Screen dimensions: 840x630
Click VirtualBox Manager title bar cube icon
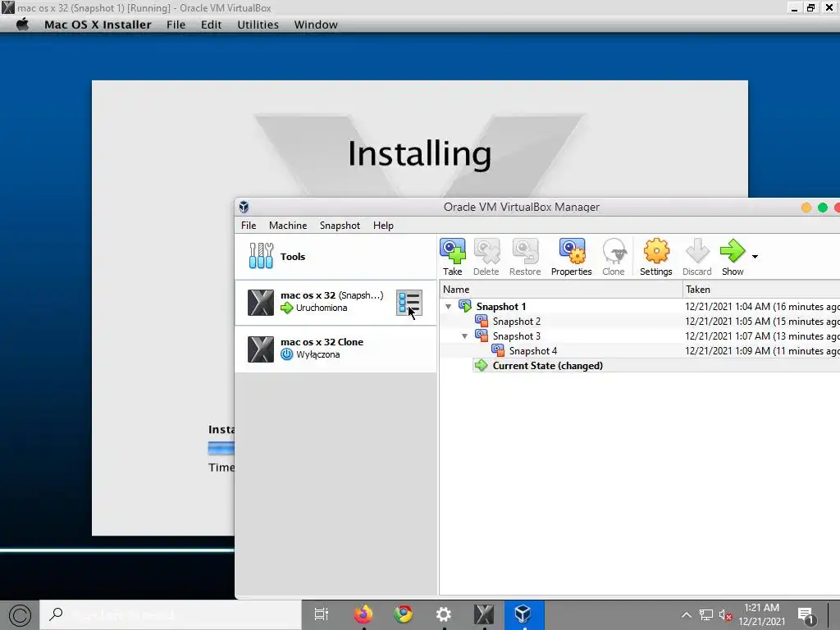point(244,207)
